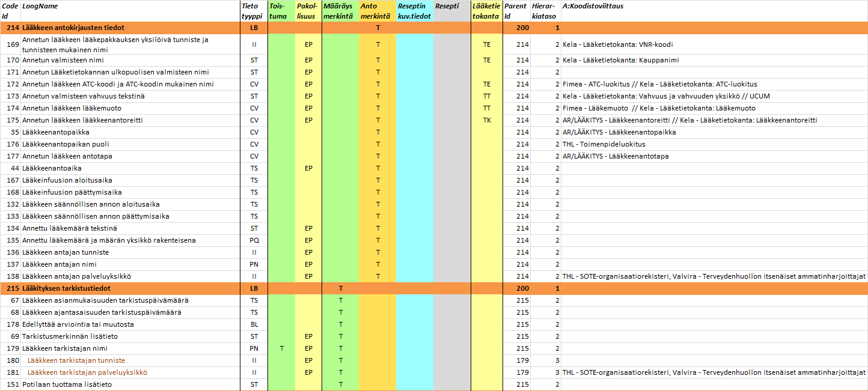Click 'Kela - Lääketietokanta: VNR-koodi' reference cell
Viewport: 868px width, 391px height.
714,44
